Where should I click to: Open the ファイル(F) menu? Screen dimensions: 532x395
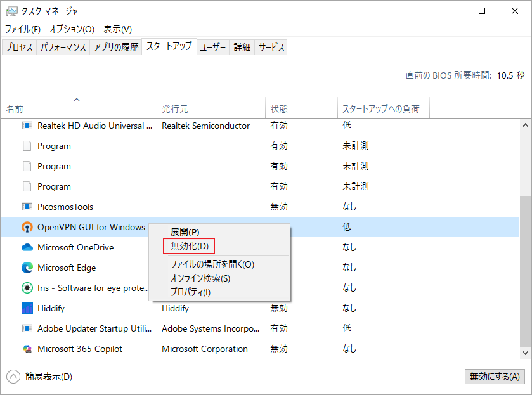(23, 29)
